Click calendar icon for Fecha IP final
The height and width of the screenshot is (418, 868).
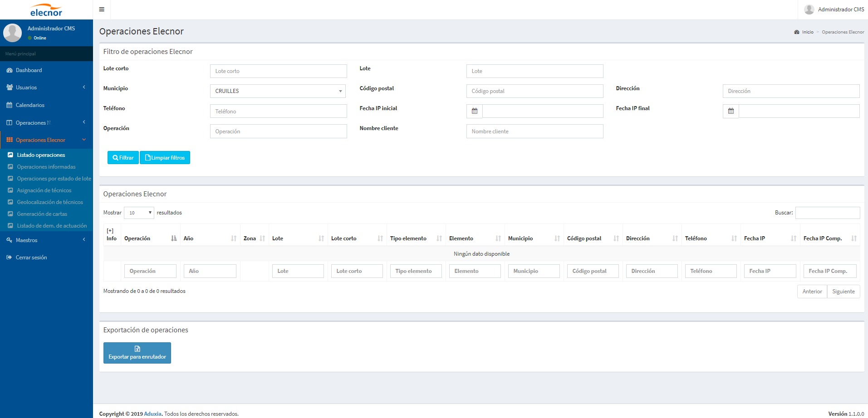[731, 111]
